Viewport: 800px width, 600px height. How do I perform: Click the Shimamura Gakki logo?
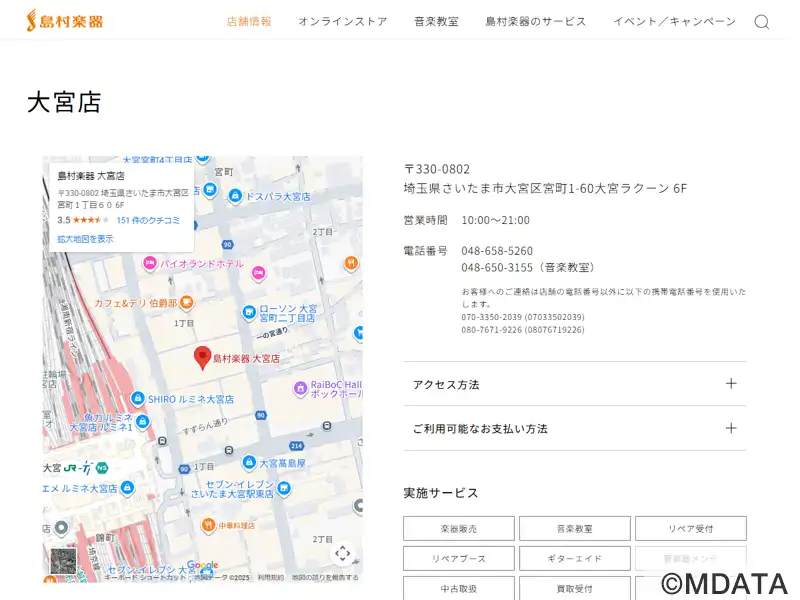pyautogui.click(x=65, y=21)
